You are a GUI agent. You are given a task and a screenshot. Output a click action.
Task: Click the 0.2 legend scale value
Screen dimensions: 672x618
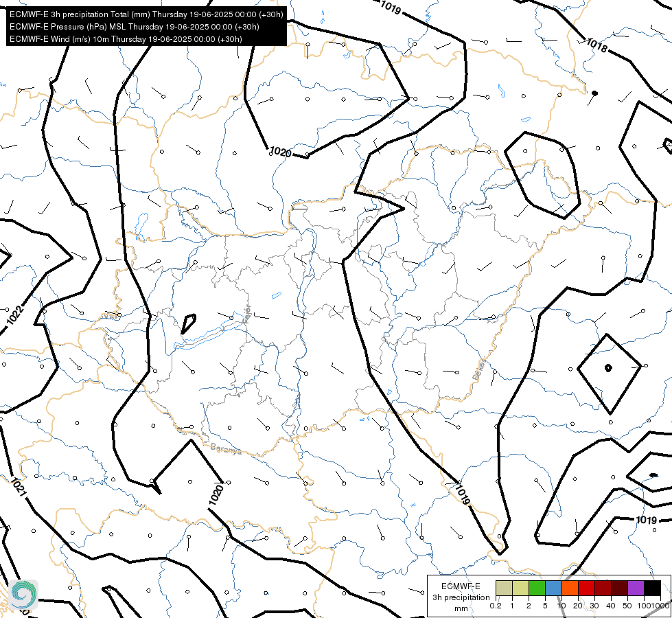point(496,606)
